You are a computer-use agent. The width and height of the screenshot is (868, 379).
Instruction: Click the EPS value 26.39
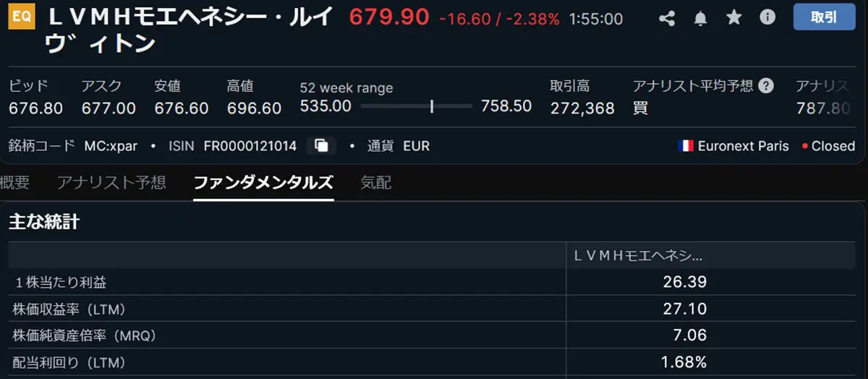point(685,281)
